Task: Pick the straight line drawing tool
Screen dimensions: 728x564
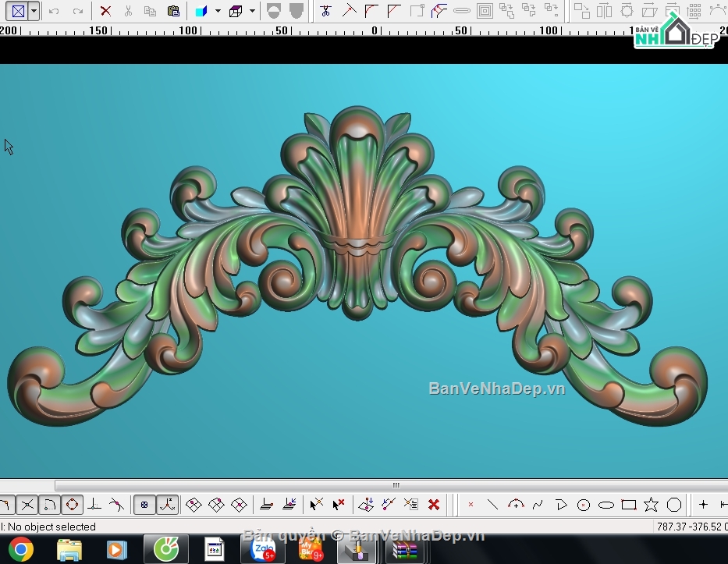Action: point(492,505)
